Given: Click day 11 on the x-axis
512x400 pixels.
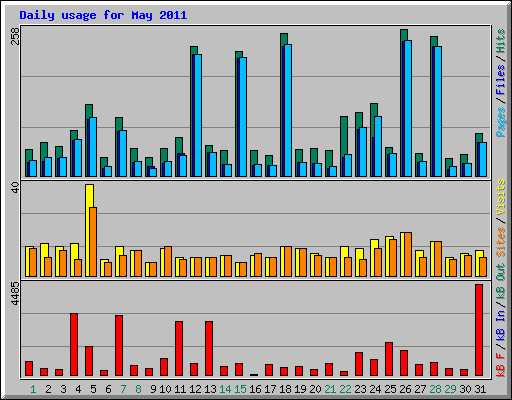Looking at the screenshot, I should click(180, 389).
